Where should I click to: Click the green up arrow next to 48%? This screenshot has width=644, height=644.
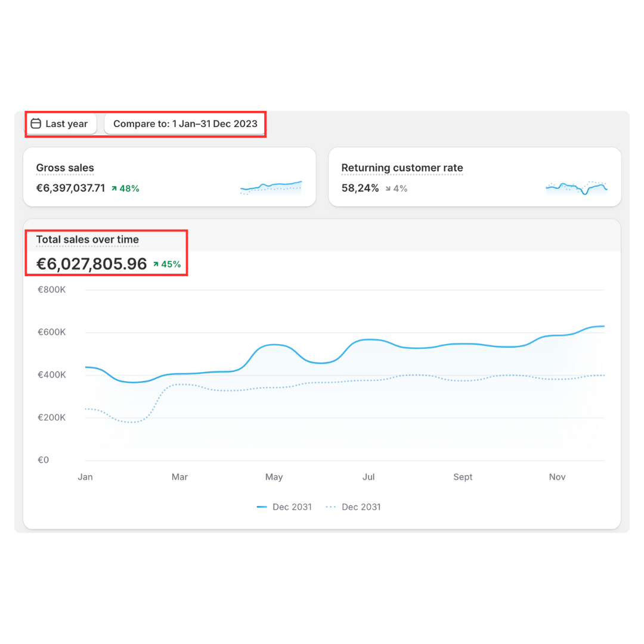point(114,188)
